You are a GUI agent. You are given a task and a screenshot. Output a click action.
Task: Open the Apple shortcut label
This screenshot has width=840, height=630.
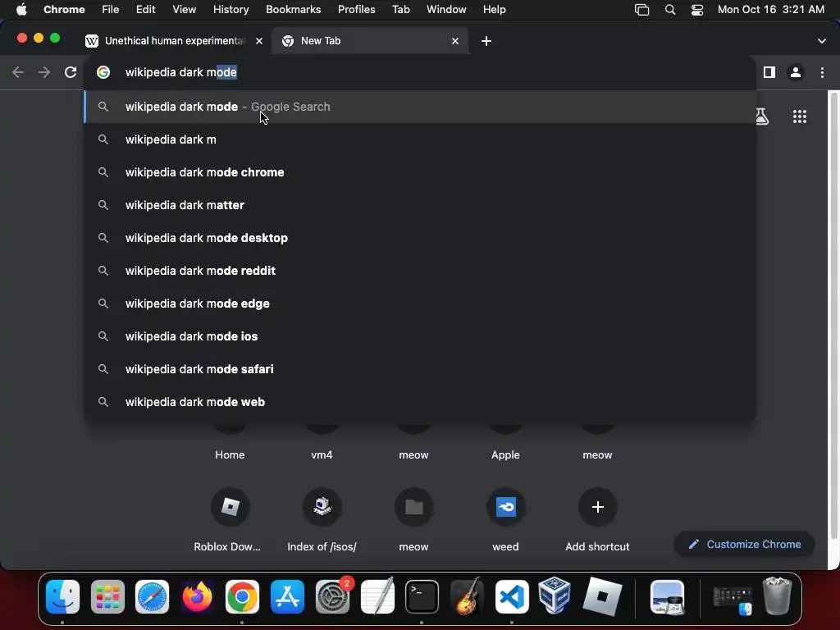click(505, 454)
